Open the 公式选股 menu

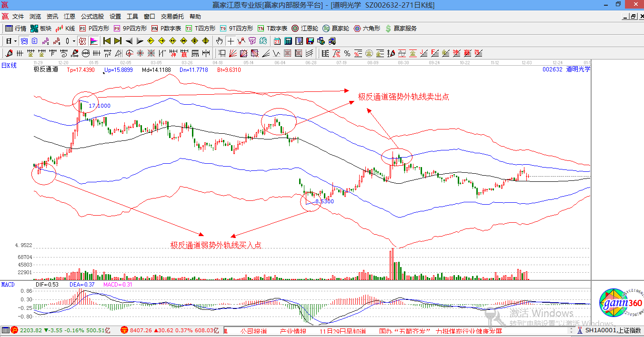[92, 17]
